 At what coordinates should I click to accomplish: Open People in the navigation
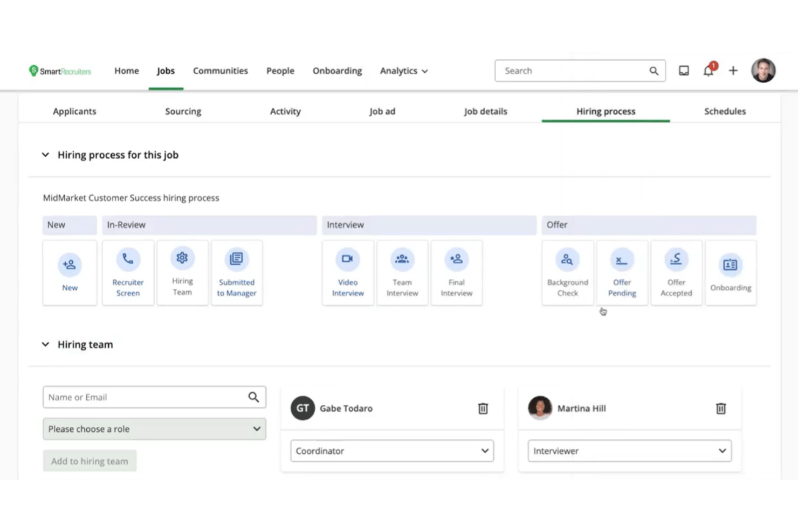[280, 71]
